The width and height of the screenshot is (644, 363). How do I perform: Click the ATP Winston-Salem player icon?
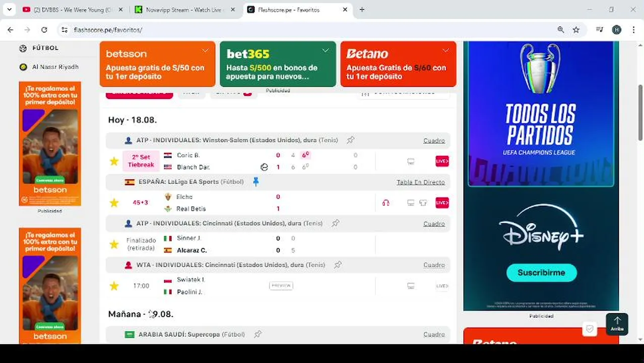(x=128, y=141)
